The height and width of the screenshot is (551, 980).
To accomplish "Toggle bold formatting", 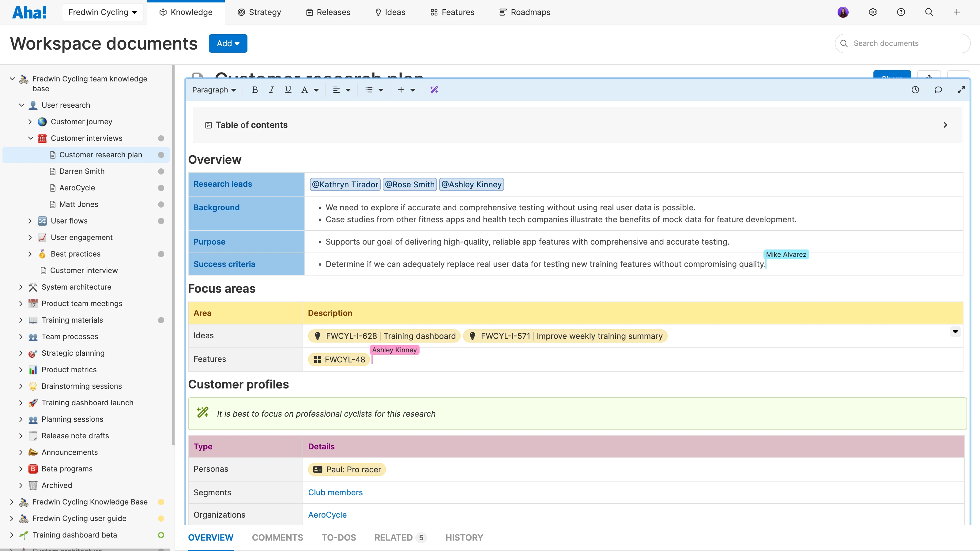I will coord(255,90).
